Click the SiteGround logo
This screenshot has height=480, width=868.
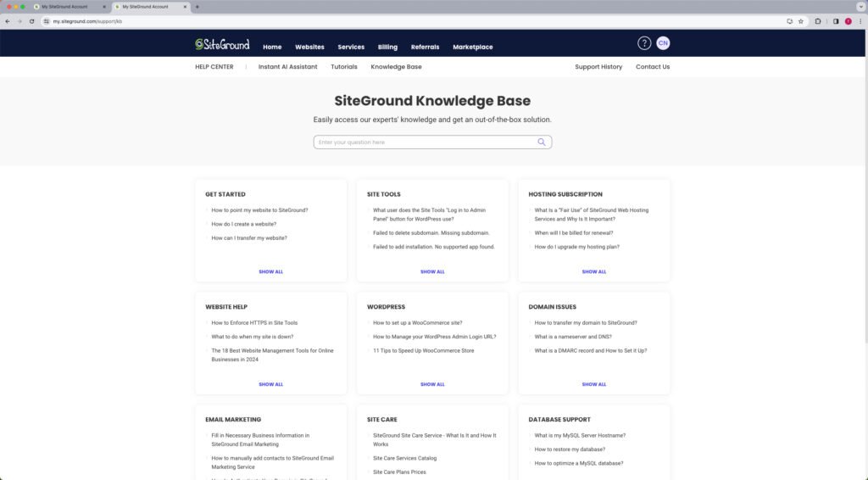pyautogui.click(x=222, y=44)
